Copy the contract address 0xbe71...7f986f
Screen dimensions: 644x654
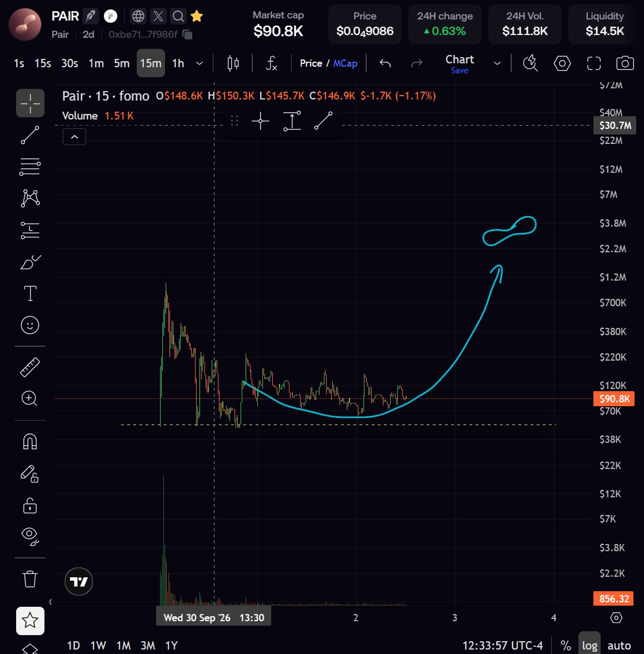[188, 34]
